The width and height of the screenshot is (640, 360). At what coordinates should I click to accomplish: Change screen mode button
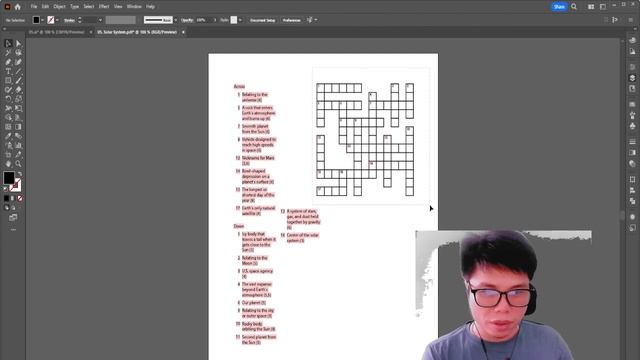click(13, 218)
